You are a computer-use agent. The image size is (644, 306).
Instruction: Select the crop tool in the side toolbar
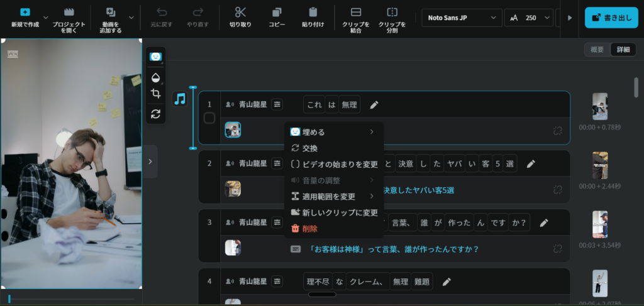coord(156,94)
